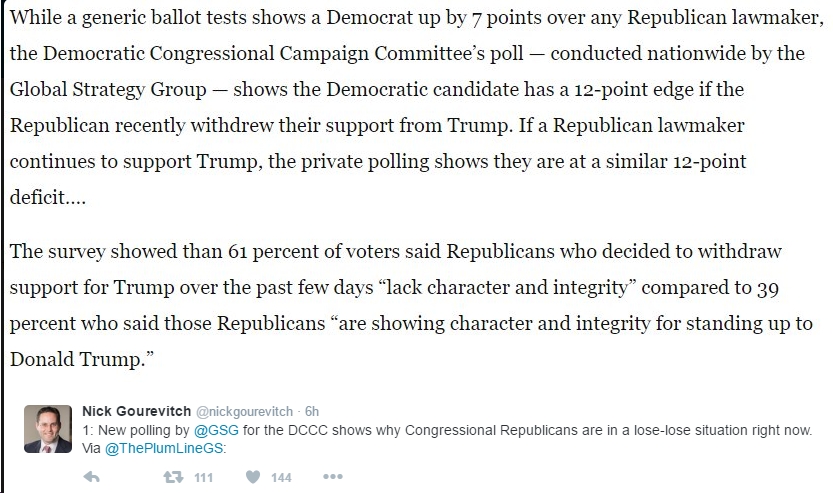
Task: Visit the @nickgourevitch handle
Action: pyautogui.click(x=244, y=412)
